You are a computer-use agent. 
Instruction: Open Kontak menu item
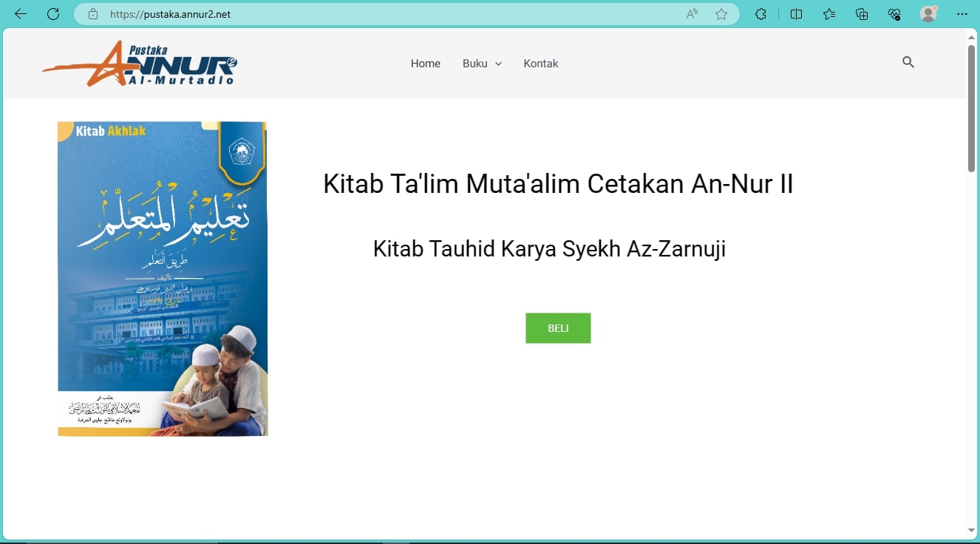pyautogui.click(x=541, y=64)
